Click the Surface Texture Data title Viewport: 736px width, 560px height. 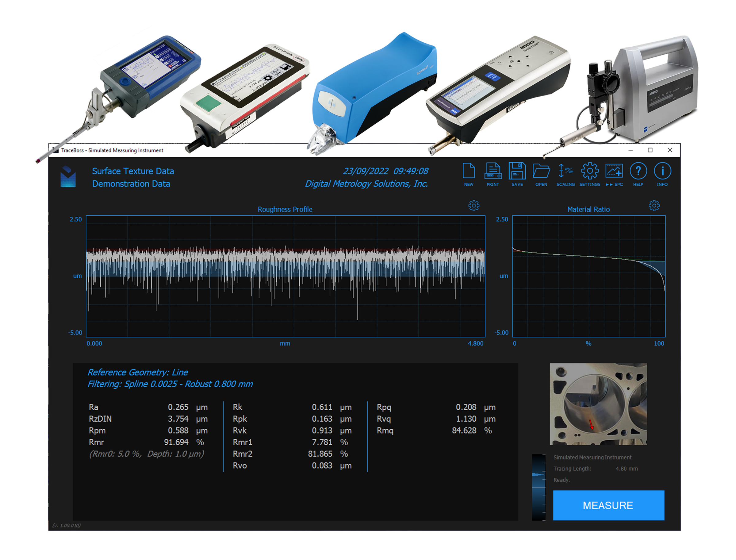pyautogui.click(x=133, y=171)
